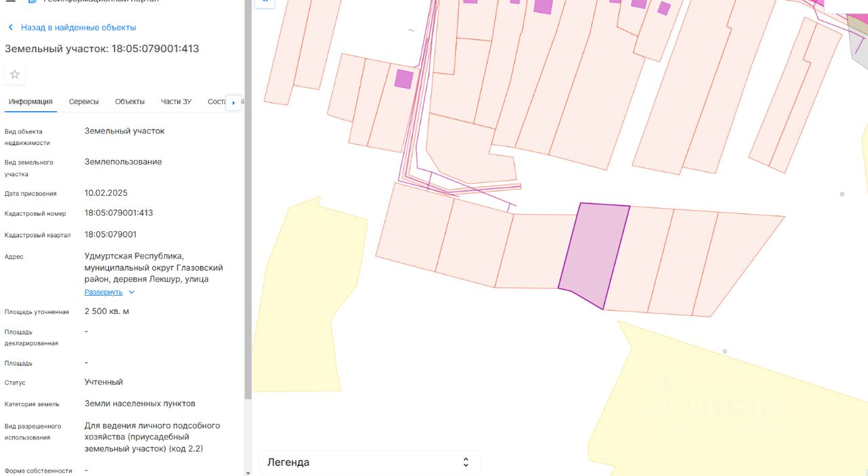The width and height of the screenshot is (868, 476).
Task: Open the hamburger menu at top left
Action: pyautogui.click(x=10, y=2)
